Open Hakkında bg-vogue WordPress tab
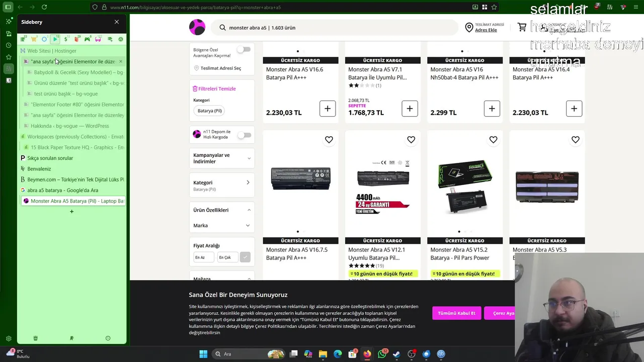The height and width of the screenshot is (362, 644). point(73,126)
